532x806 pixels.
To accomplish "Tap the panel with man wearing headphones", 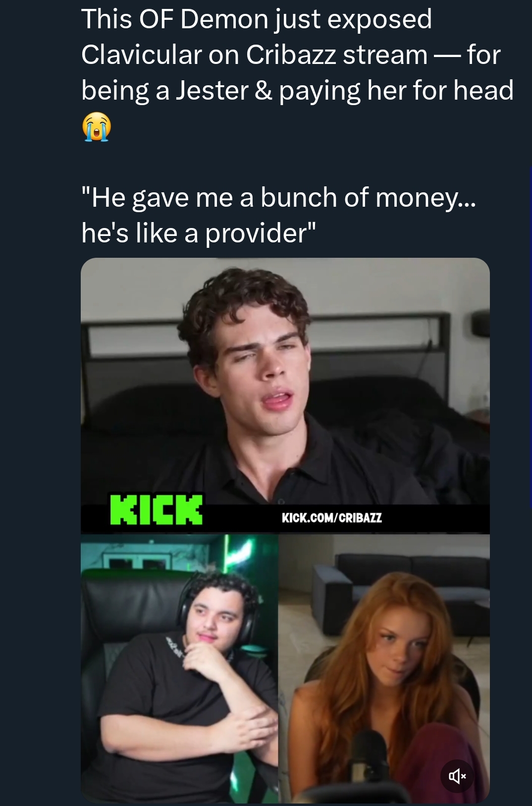I will 179,669.
